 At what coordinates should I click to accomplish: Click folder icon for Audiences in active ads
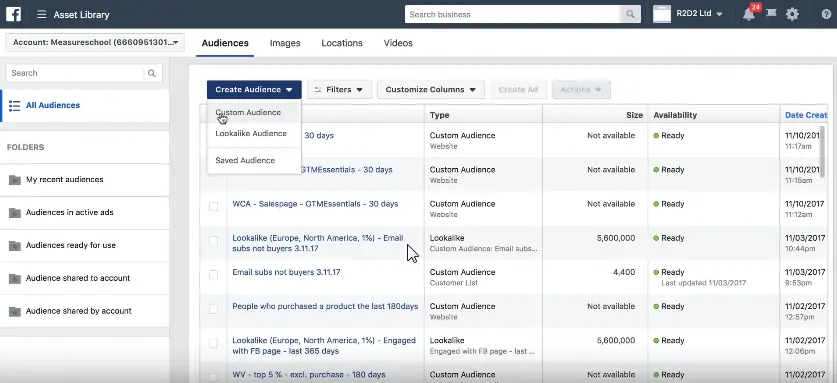tap(15, 213)
